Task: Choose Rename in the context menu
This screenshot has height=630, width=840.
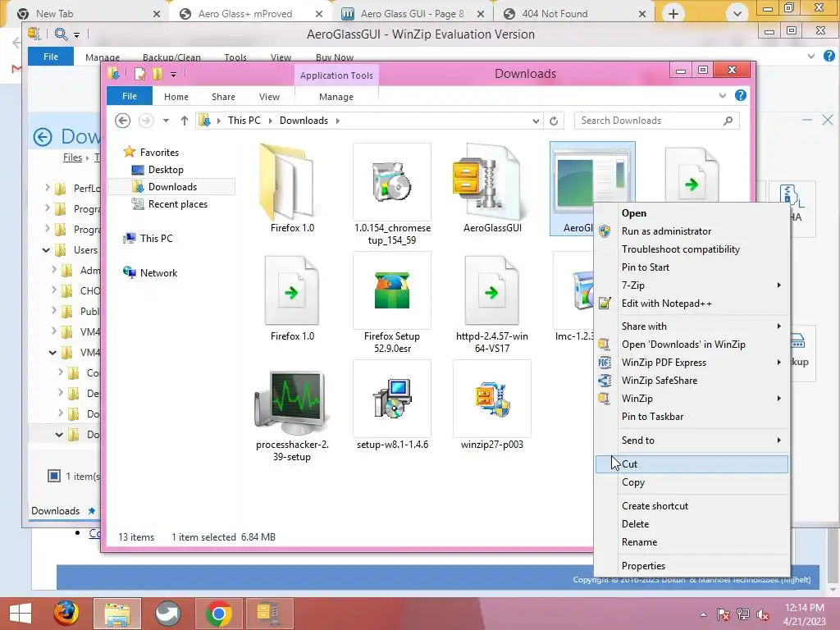Action: click(x=692, y=542)
